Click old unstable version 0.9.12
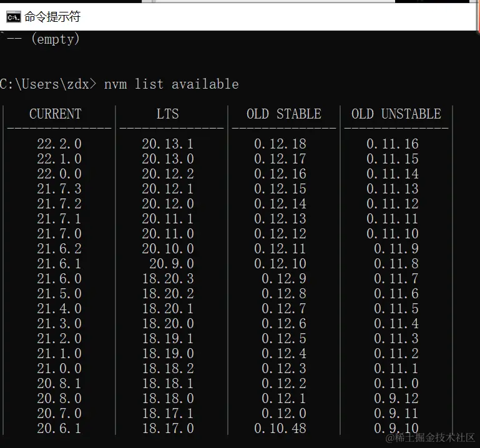The width and height of the screenshot is (480, 448). coord(396,399)
